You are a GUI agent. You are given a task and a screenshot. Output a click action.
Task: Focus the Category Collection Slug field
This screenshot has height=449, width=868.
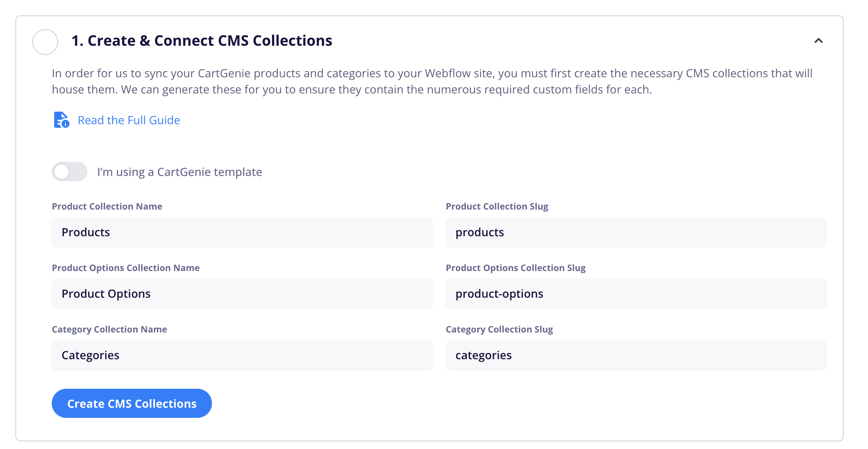tap(636, 355)
